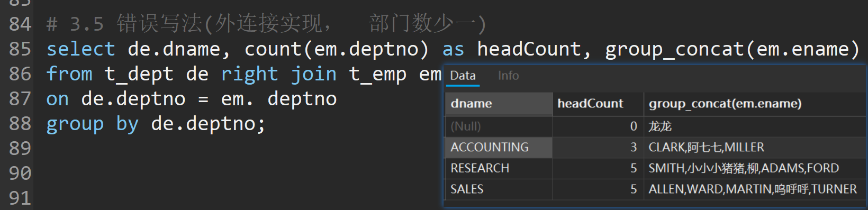Screen dimensions: 868x210
Task: Click 'count(em.deptno)' in the query
Action: pyautogui.click(x=337, y=49)
